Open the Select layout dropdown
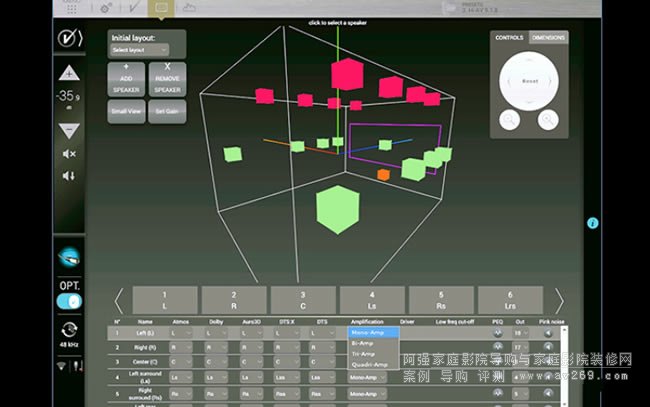 pos(138,49)
